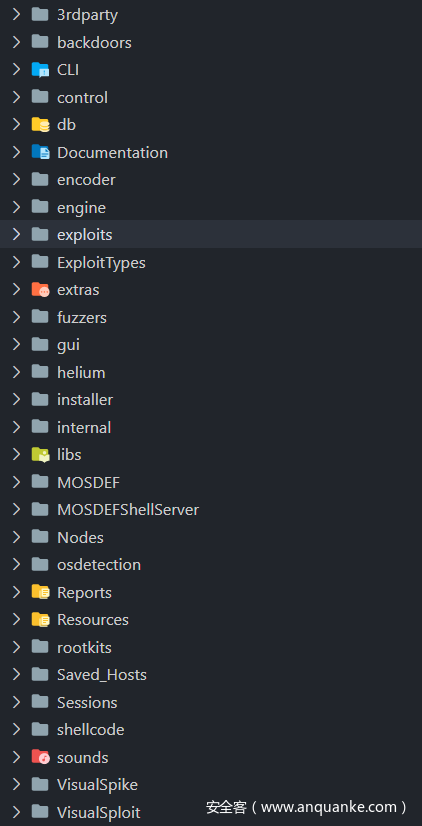Click the Documentation folder icon
This screenshot has height=826, width=422.
[40, 152]
